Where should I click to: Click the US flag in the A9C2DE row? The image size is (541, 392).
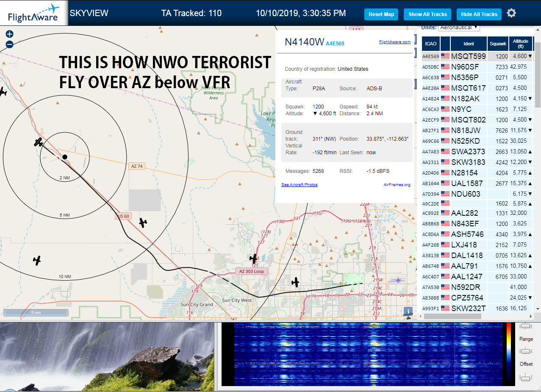445,203
